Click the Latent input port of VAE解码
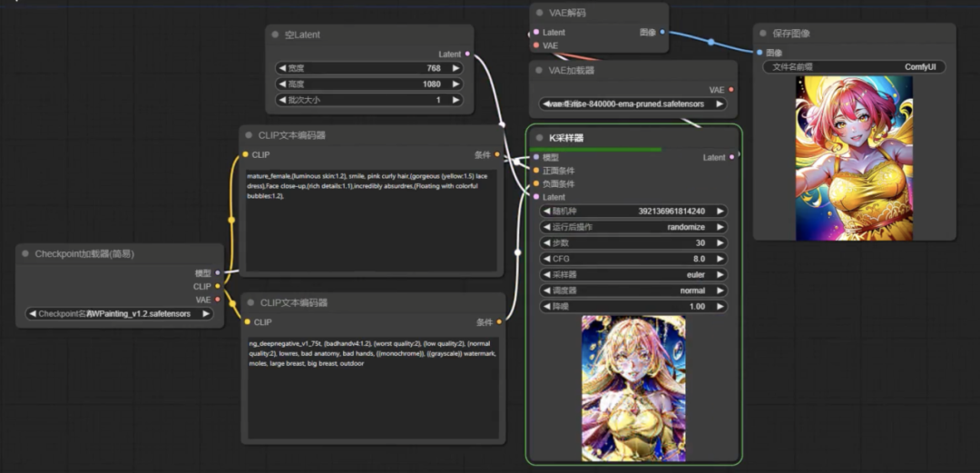The image size is (980, 473). coord(536,32)
